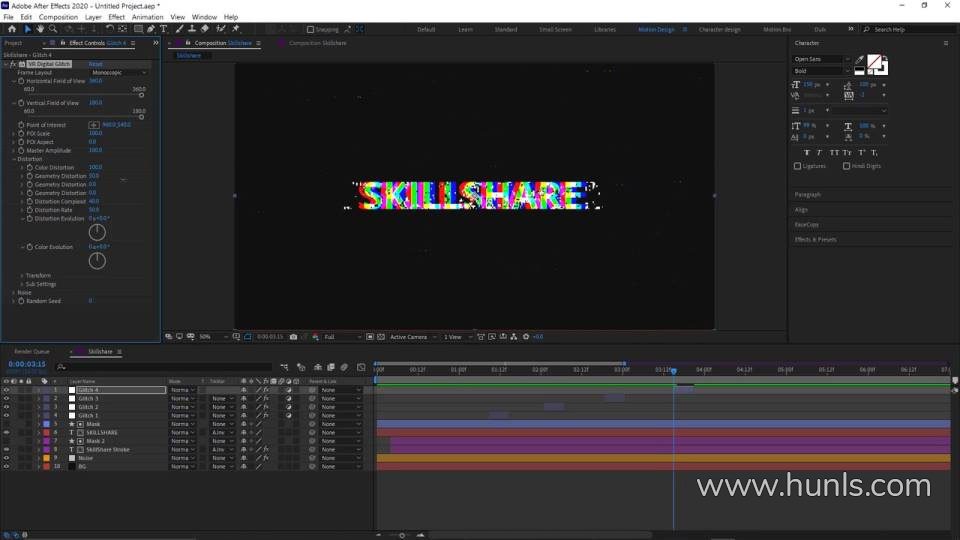Select the Zoom magnifier tool
The width and height of the screenshot is (960, 540).
point(53,29)
